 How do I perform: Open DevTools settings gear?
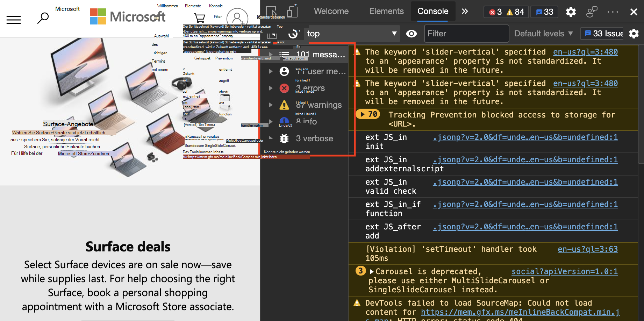coord(571,12)
